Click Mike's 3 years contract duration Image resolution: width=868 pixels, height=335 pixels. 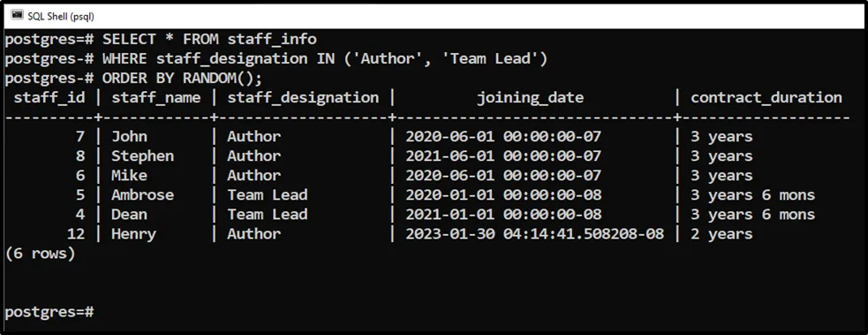click(721, 176)
